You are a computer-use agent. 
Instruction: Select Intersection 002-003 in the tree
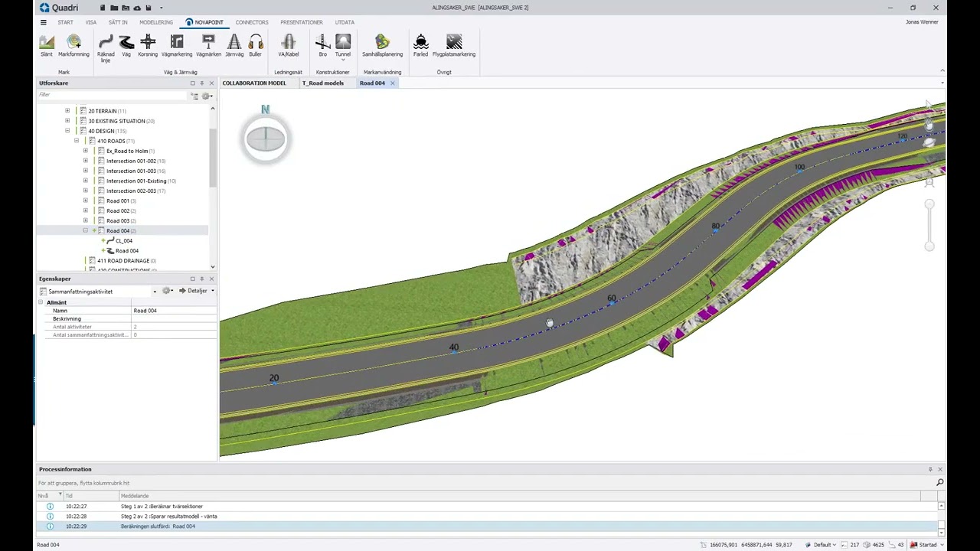131,191
